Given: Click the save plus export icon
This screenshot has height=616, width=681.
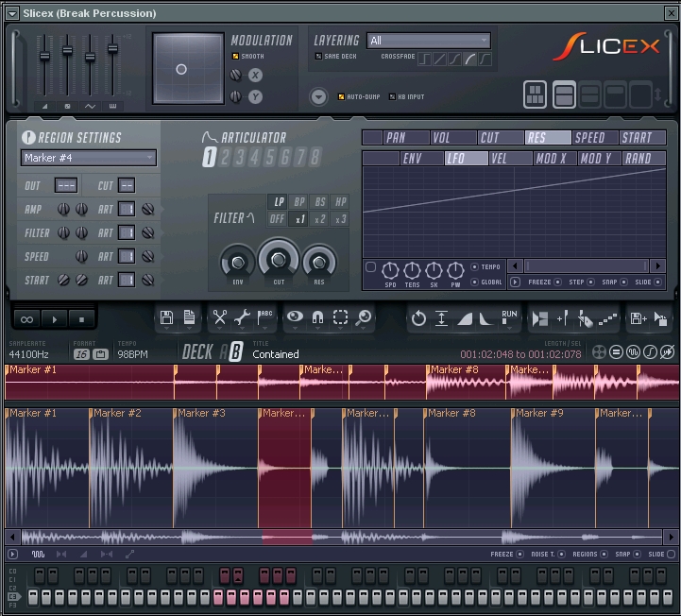Looking at the screenshot, I should click(638, 318).
